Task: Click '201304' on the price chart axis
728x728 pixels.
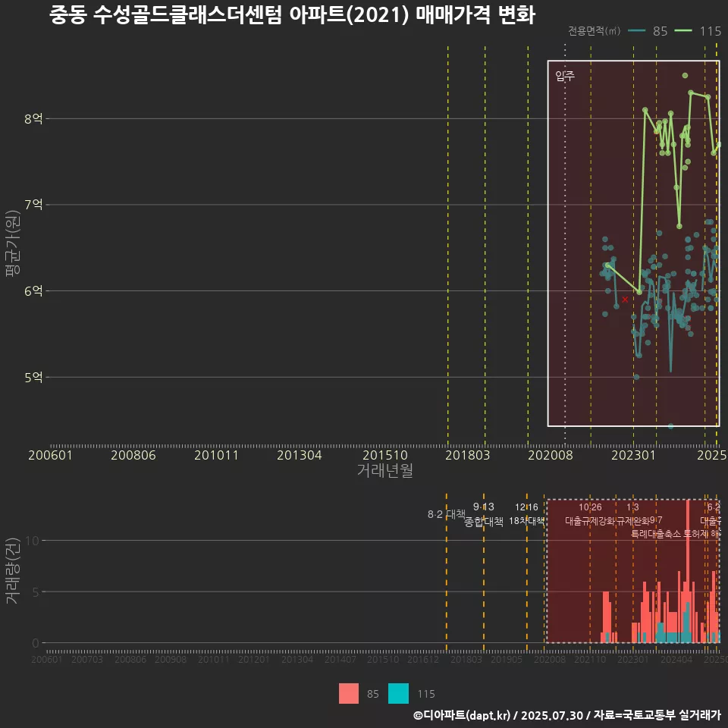Action: pyautogui.click(x=300, y=455)
